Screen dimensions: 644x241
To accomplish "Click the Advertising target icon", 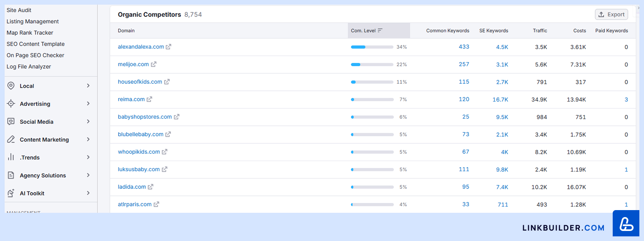I will (x=11, y=104).
